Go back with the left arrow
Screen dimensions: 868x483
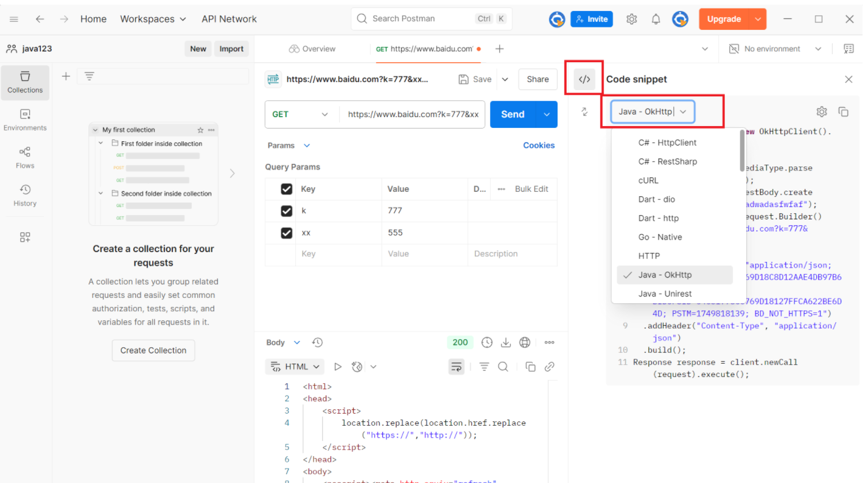coord(40,19)
